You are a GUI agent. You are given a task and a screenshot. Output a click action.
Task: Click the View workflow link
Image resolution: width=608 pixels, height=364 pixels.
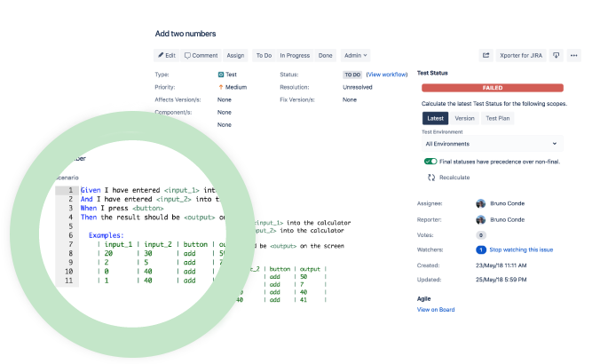click(386, 75)
